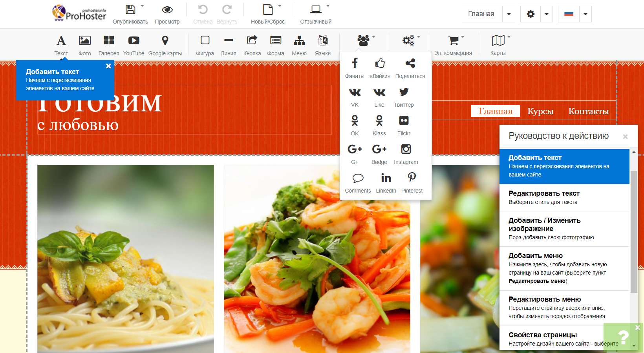Click the pasta dish image thumbnail

click(126, 259)
